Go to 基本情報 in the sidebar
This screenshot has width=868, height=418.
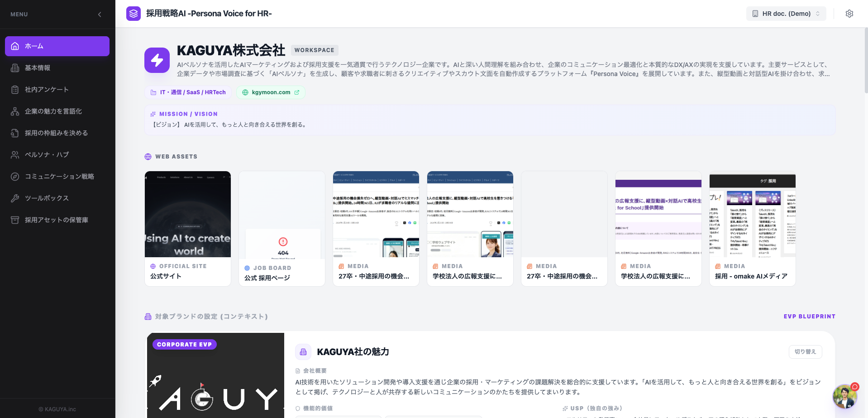click(x=57, y=68)
